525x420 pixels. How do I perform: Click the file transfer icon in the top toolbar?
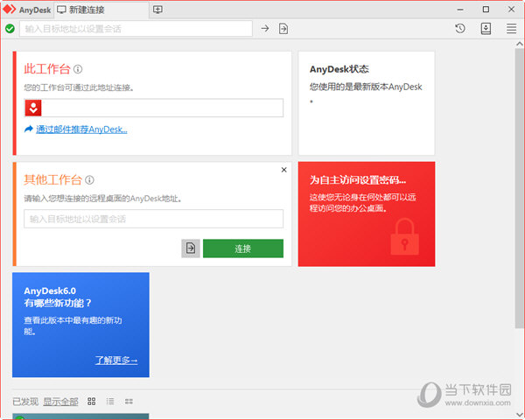tap(283, 29)
